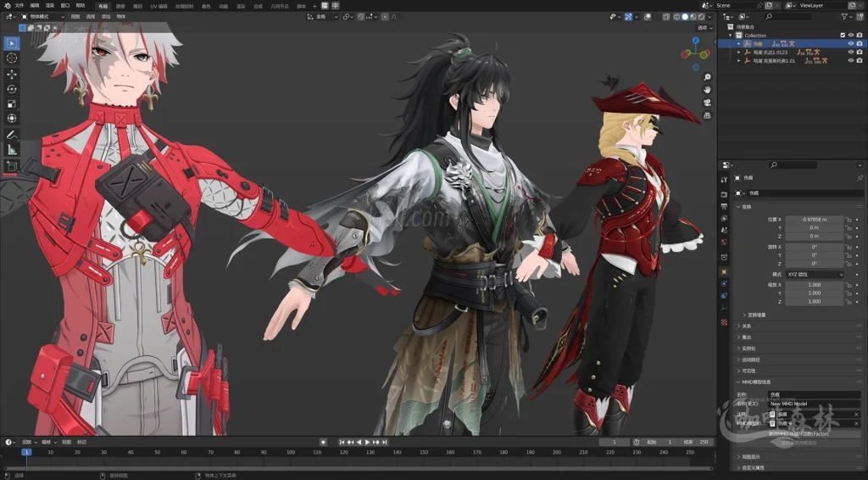The width and height of the screenshot is (868, 480).
Task: Open the World properties tab
Action: click(724, 242)
